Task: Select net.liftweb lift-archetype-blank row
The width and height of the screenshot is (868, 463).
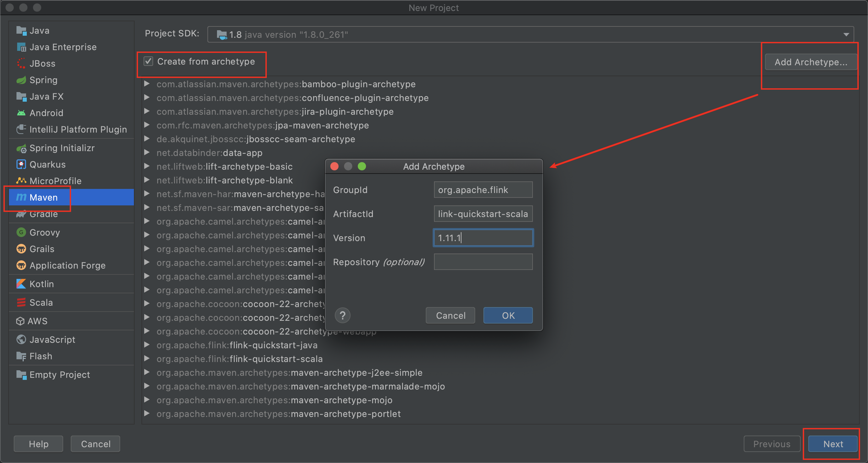Action: click(x=225, y=180)
